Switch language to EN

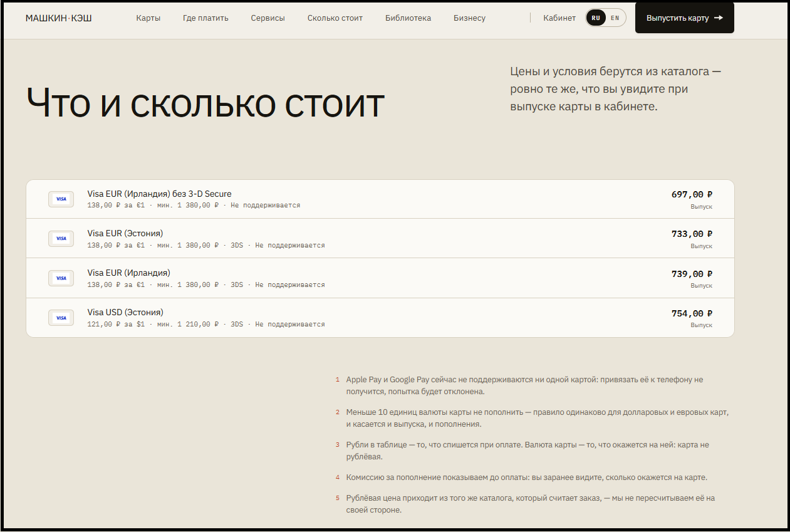[615, 18]
